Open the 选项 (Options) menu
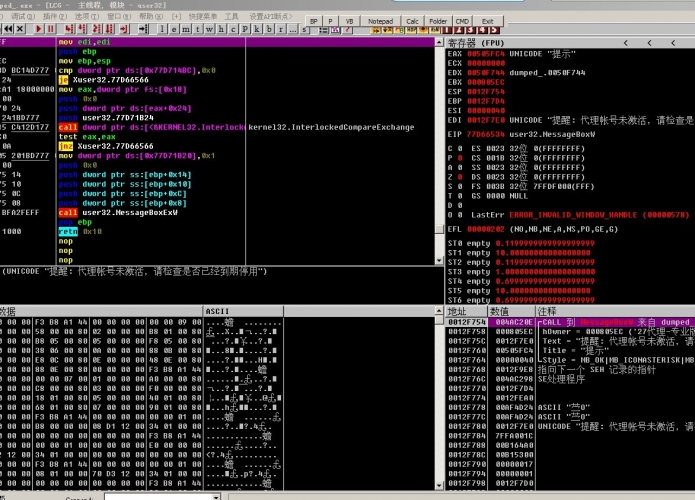The height and width of the screenshot is (500, 695). coord(86,16)
